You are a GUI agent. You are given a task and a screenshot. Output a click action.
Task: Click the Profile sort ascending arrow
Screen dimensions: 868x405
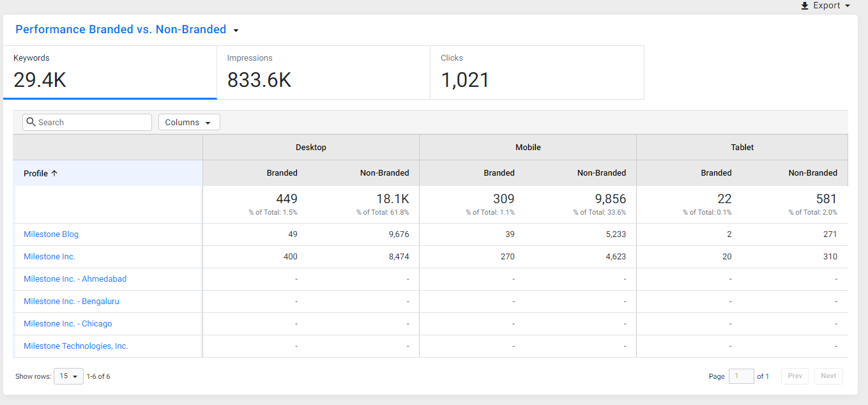click(x=54, y=173)
